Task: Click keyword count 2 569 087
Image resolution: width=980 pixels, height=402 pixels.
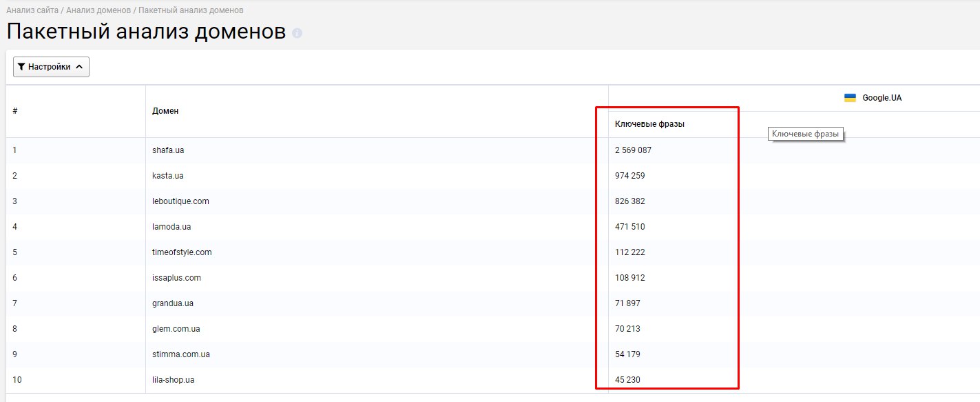Action: pyautogui.click(x=633, y=150)
